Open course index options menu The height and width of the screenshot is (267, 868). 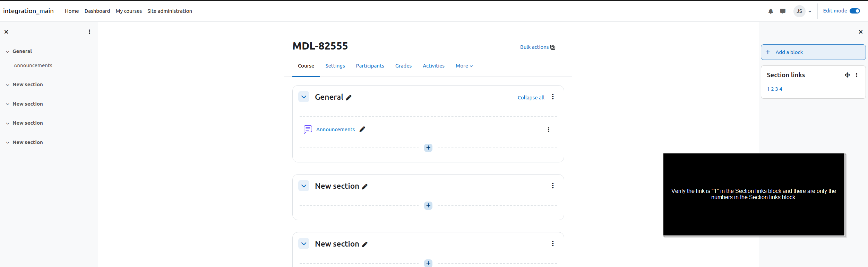pos(89,32)
